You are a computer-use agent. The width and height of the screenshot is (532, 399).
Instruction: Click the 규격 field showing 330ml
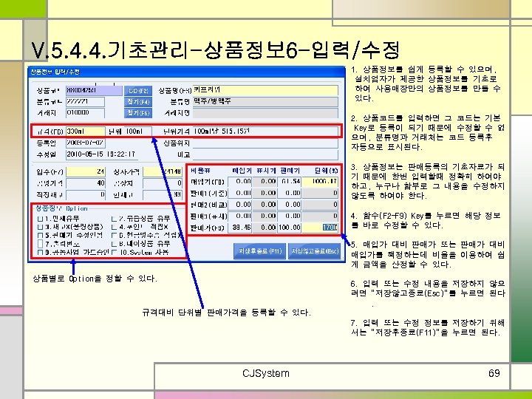pos(86,132)
